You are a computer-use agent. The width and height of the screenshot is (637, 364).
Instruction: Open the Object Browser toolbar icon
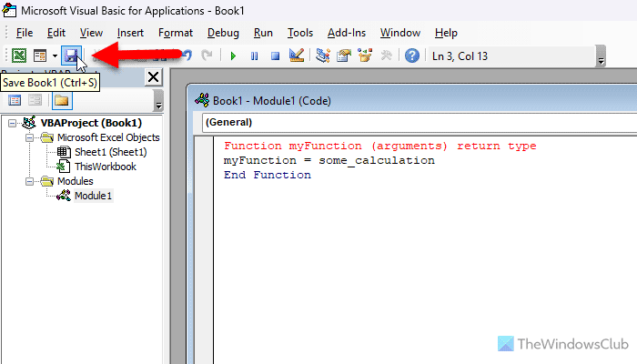(365, 56)
